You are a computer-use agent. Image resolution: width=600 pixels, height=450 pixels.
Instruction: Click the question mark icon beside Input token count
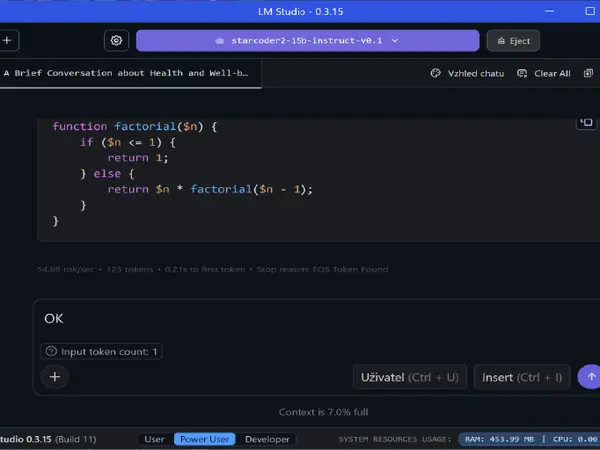tap(51, 351)
